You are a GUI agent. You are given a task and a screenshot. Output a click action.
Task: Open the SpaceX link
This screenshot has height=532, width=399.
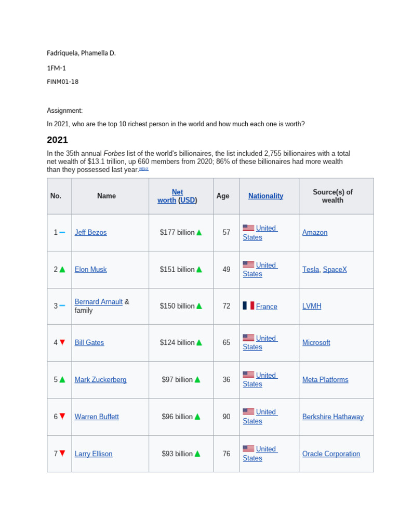335,270
